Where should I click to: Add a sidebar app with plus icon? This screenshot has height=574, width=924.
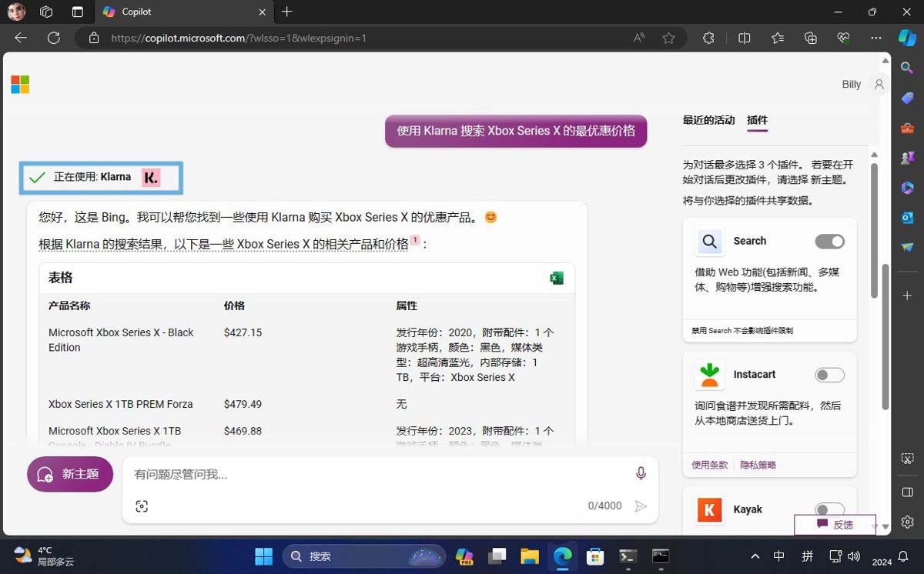(907, 295)
